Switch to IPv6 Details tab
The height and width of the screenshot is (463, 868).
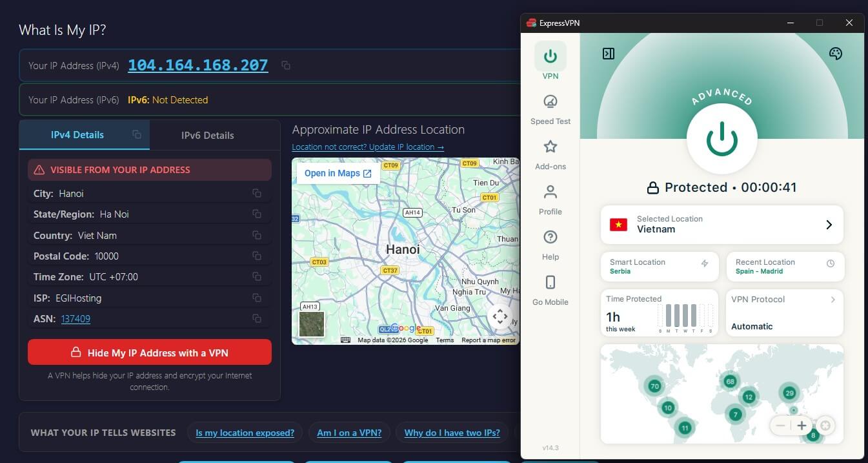coord(207,135)
